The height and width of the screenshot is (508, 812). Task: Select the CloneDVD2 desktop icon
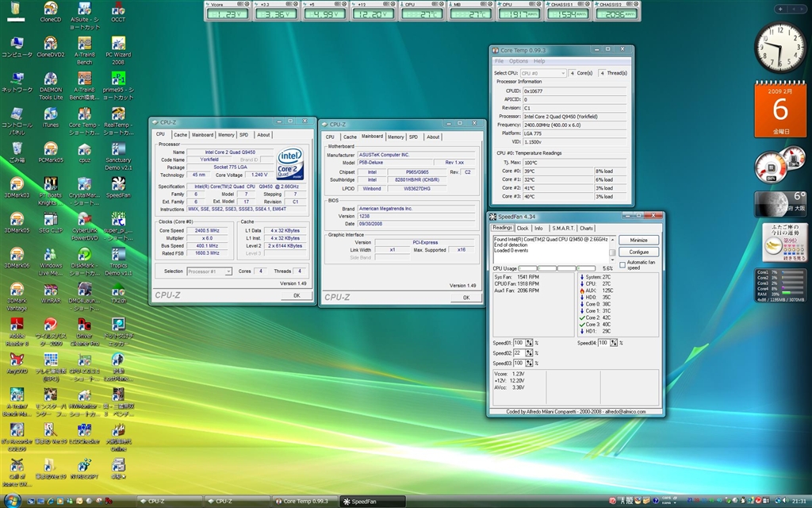tap(51, 47)
